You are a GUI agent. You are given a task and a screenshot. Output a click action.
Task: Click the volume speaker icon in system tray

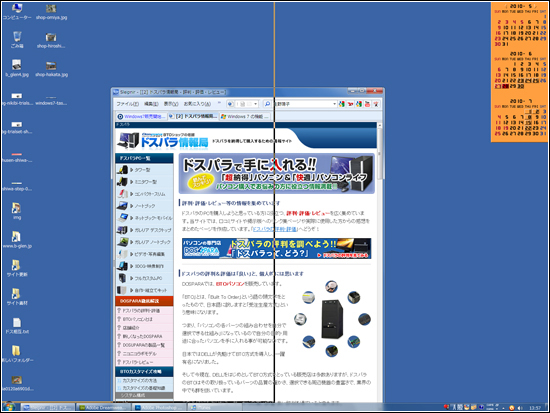pyautogui.click(x=520, y=408)
